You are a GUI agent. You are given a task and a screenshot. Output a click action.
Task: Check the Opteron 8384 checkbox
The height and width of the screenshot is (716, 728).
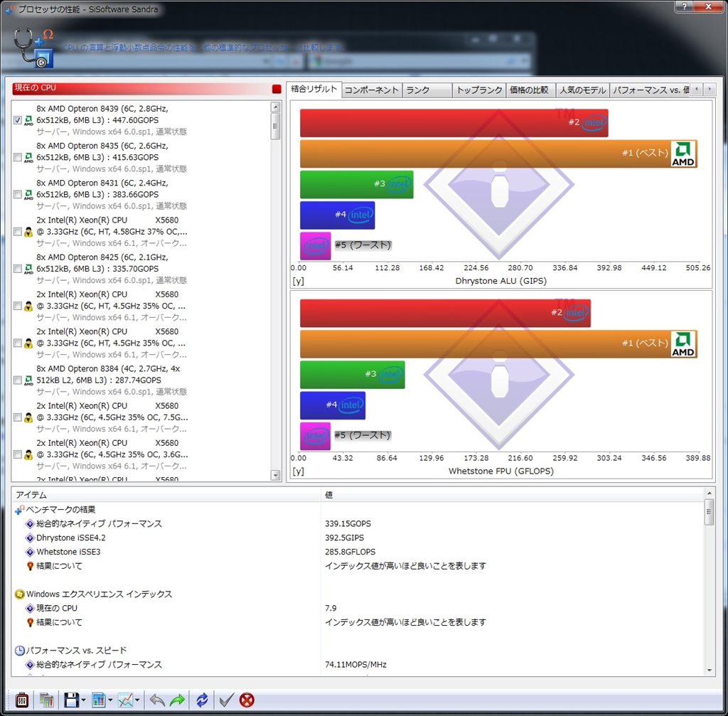pos(18,380)
